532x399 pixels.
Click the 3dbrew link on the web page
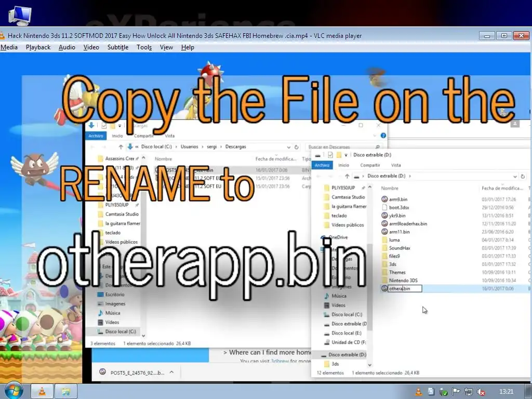pyautogui.click(x=280, y=361)
